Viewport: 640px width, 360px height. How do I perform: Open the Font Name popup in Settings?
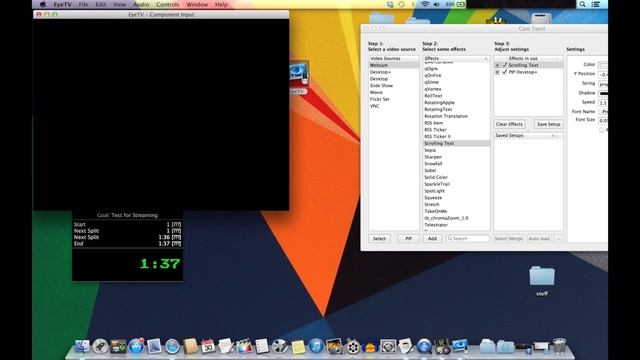coord(603,111)
